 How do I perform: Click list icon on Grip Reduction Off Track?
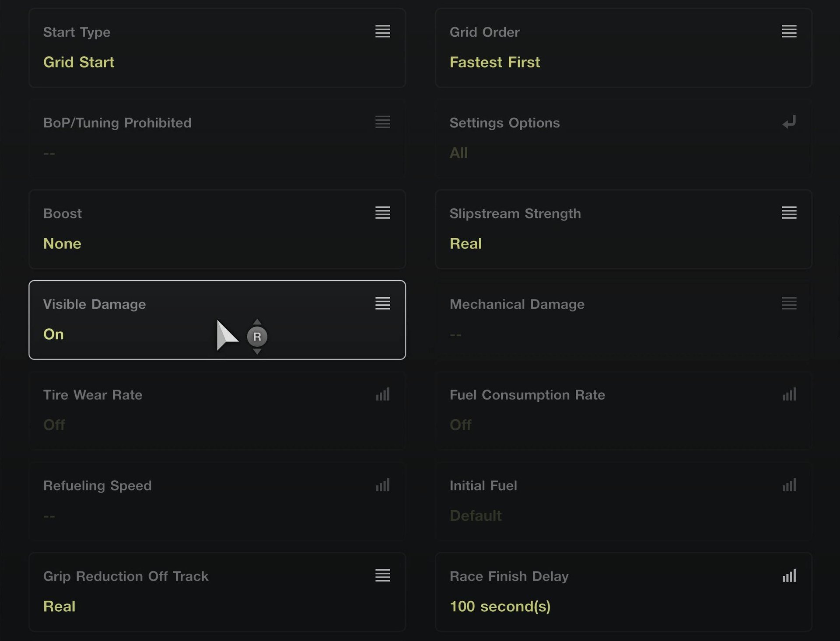point(382,575)
